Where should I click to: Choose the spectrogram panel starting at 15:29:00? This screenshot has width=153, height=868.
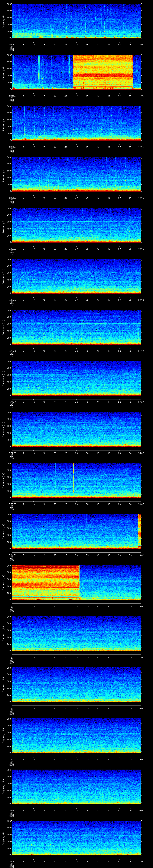(x=76, y=787)
